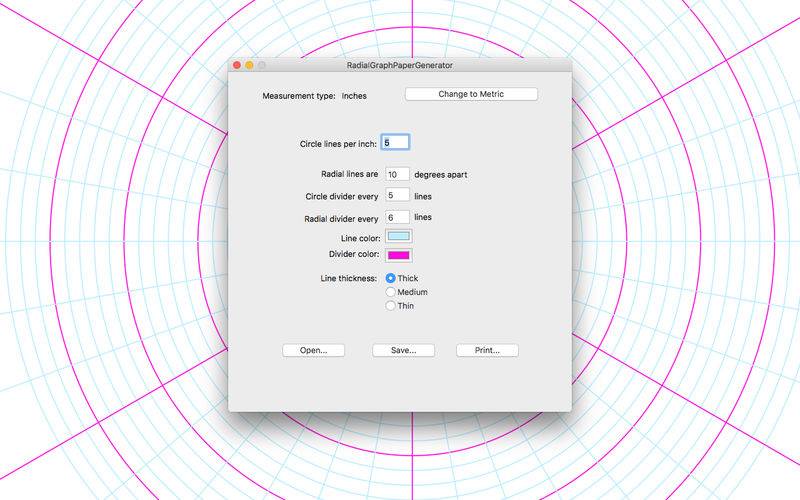The height and width of the screenshot is (500, 800).
Task: Close the RadialGraphPaperGenerator window
Action: pyautogui.click(x=237, y=65)
